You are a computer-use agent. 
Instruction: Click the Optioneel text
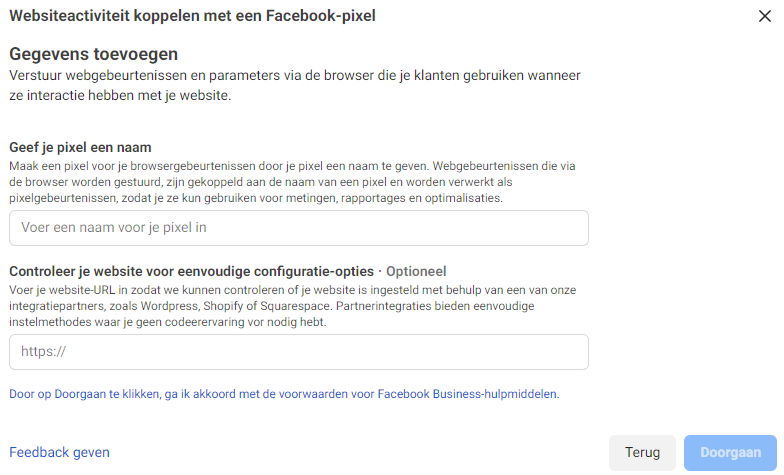point(416,271)
